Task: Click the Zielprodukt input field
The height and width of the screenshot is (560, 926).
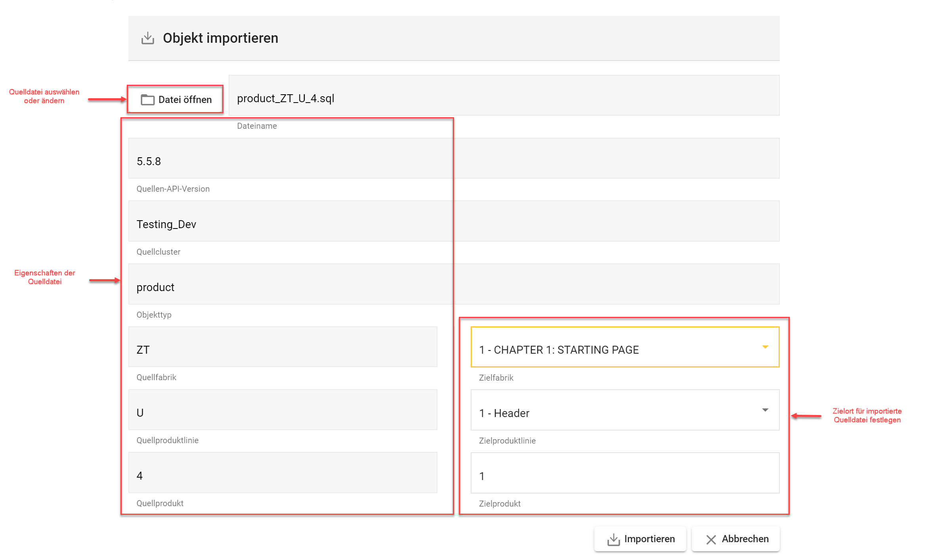Action: tap(624, 473)
